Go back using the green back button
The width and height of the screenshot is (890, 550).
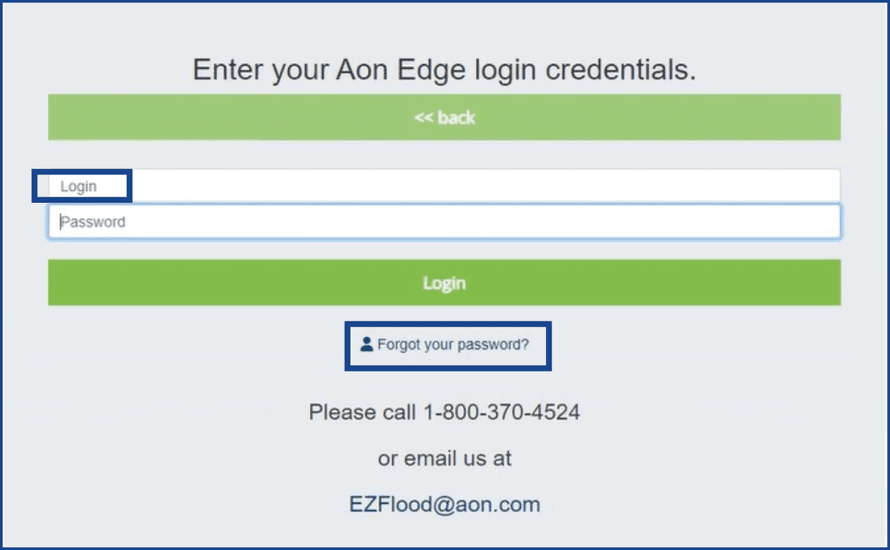point(444,118)
